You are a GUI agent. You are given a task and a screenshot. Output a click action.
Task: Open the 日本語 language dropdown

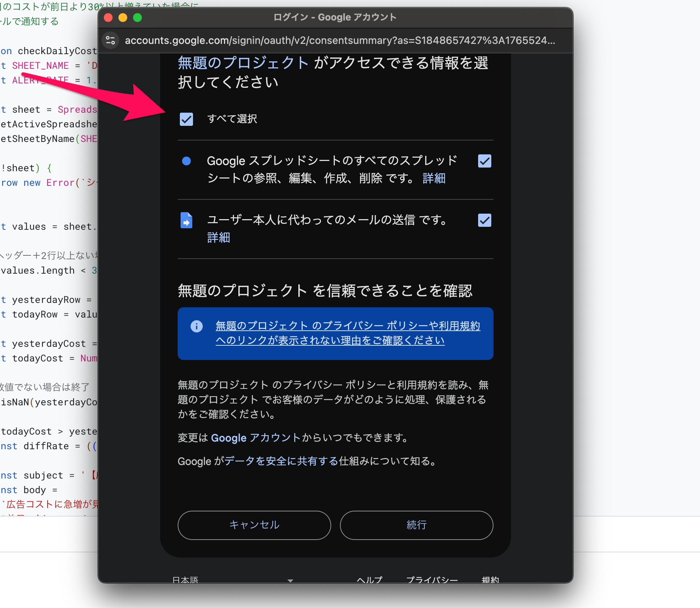click(x=232, y=580)
